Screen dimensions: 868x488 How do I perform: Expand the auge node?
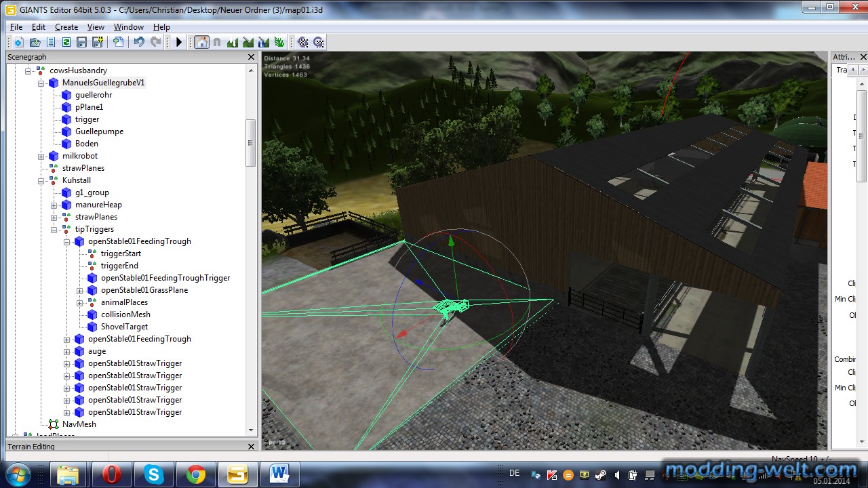[67, 351]
